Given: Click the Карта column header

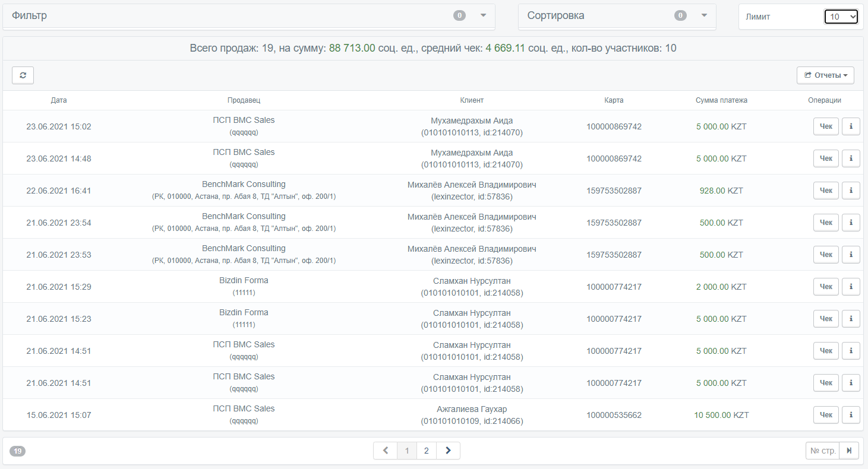Looking at the screenshot, I should (614, 100).
